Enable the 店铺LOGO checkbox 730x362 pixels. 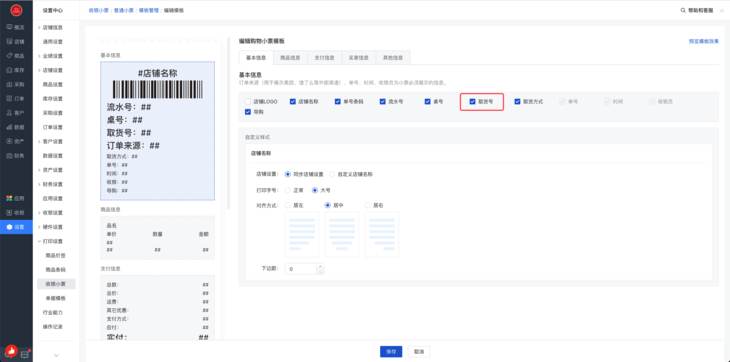click(x=248, y=101)
